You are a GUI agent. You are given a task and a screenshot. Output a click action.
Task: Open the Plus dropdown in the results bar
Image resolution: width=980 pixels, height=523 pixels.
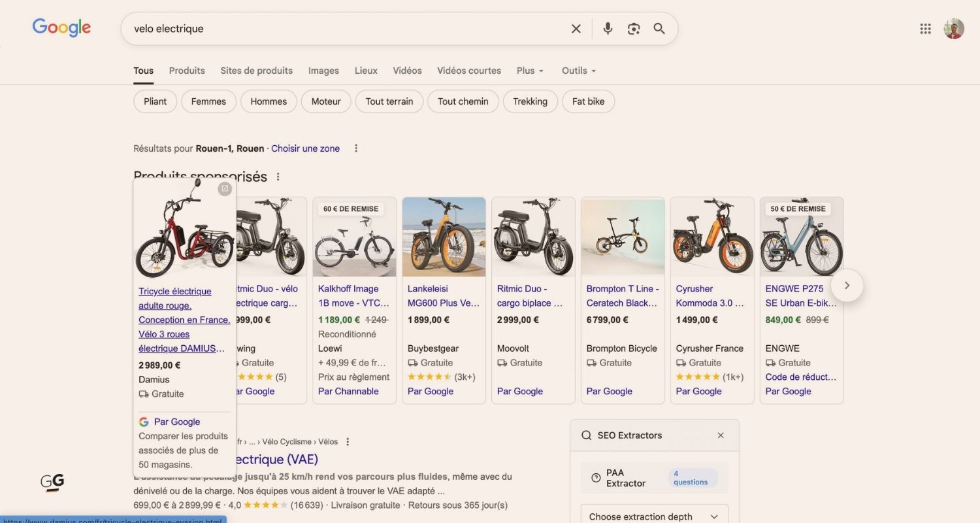tap(529, 70)
